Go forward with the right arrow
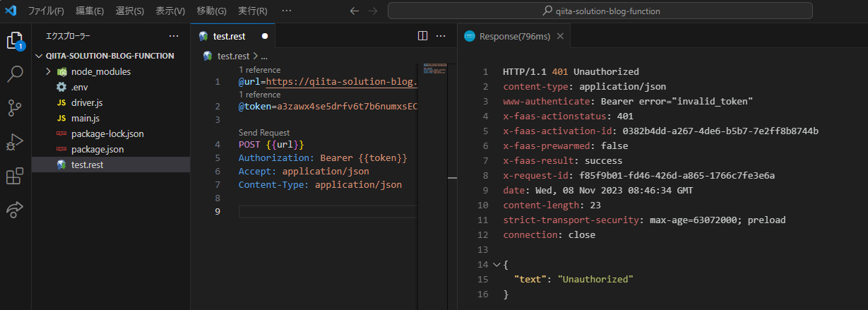 click(x=373, y=11)
